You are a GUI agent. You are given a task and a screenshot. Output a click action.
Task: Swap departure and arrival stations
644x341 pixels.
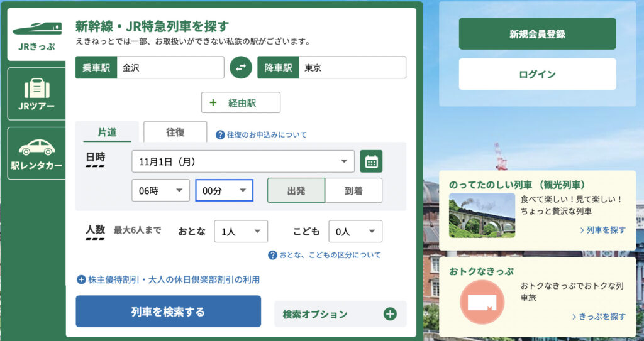241,67
